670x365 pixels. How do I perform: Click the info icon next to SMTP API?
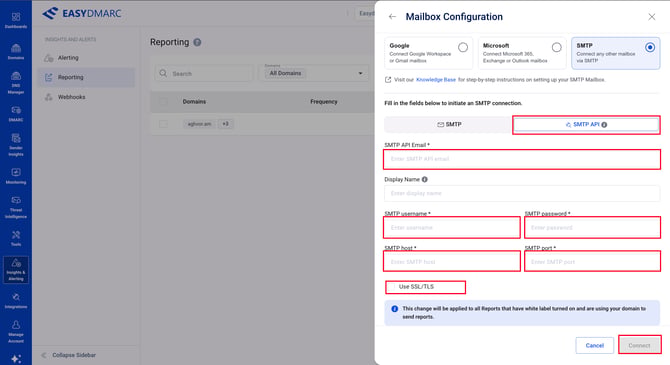[604, 125]
